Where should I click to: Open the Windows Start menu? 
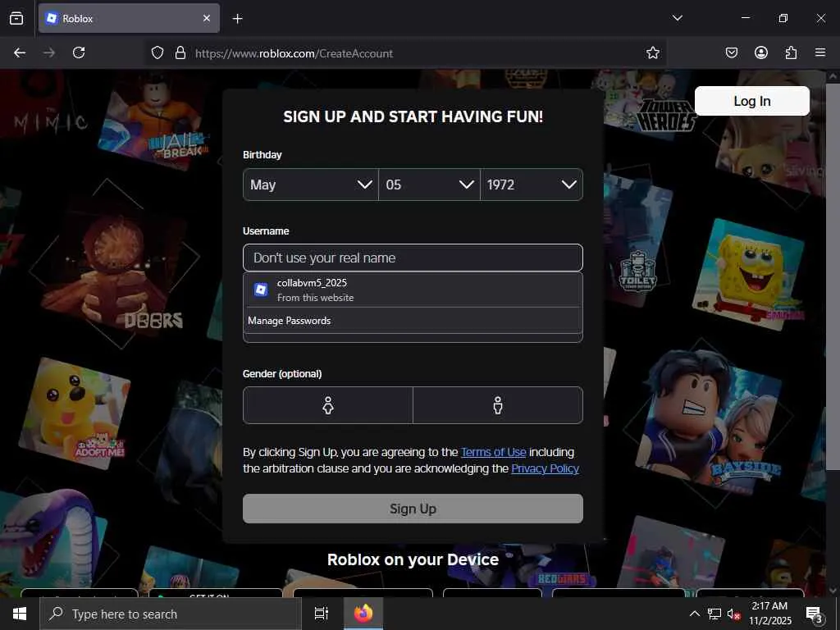coord(20,614)
